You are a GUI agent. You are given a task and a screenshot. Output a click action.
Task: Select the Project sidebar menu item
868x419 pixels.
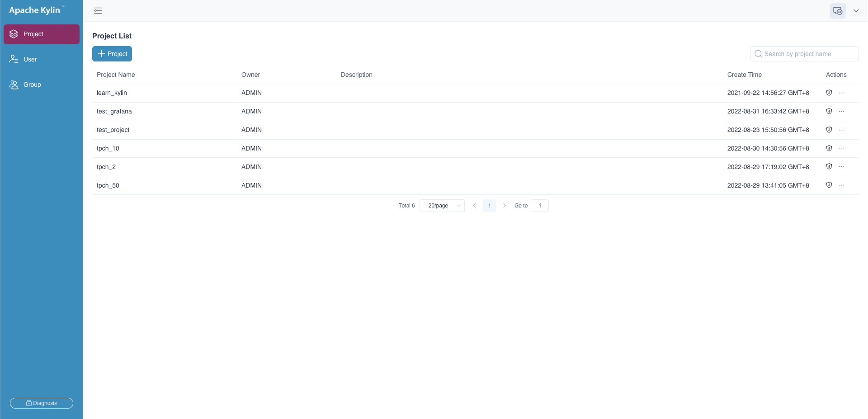point(42,34)
